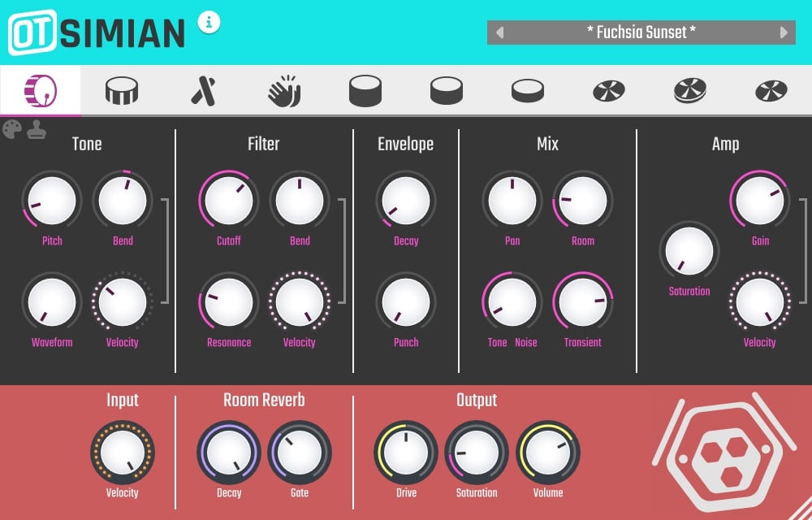Click the Filter Bend knob
The image size is (812, 520).
(300, 201)
